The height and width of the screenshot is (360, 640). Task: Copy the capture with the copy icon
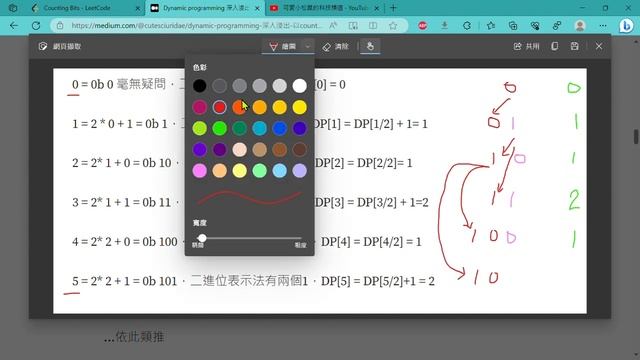pos(554,46)
